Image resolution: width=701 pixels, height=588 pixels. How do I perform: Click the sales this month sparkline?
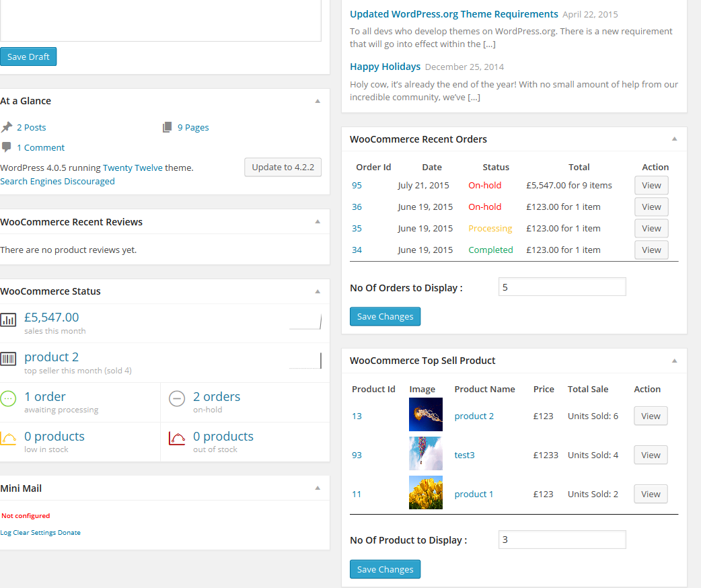coord(305,322)
